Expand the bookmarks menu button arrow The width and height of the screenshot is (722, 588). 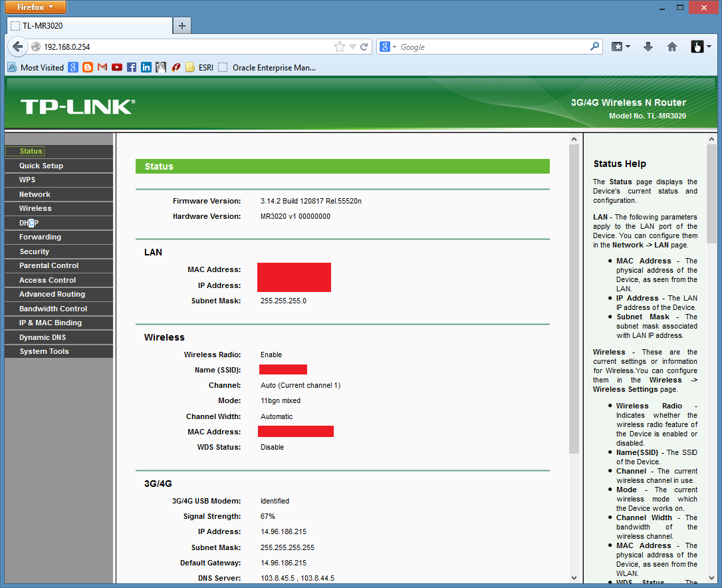click(628, 47)
